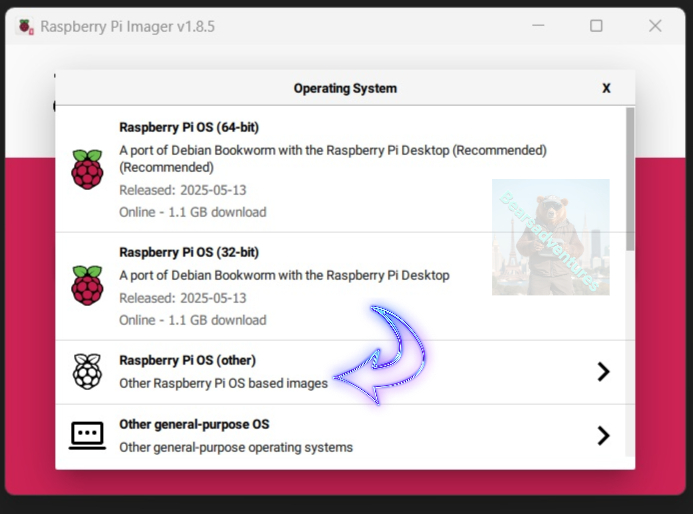Close the Operating System dialog with X

pos(606,88)
